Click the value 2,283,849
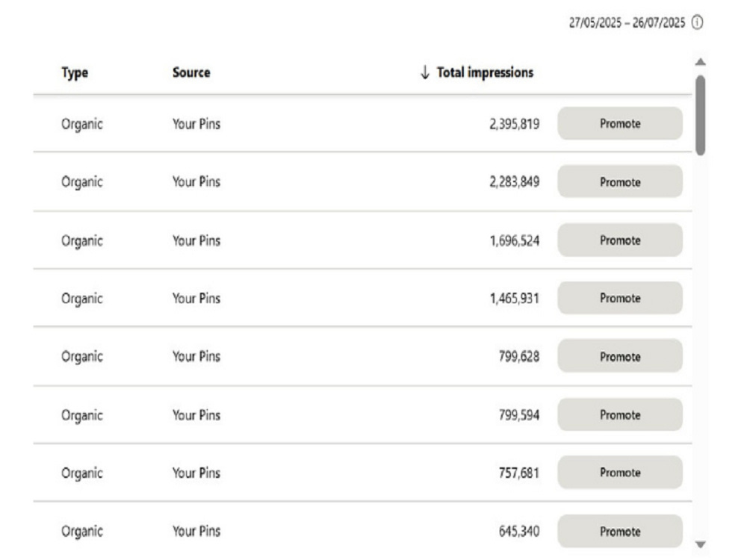747x560 pixels. [515, 182]
